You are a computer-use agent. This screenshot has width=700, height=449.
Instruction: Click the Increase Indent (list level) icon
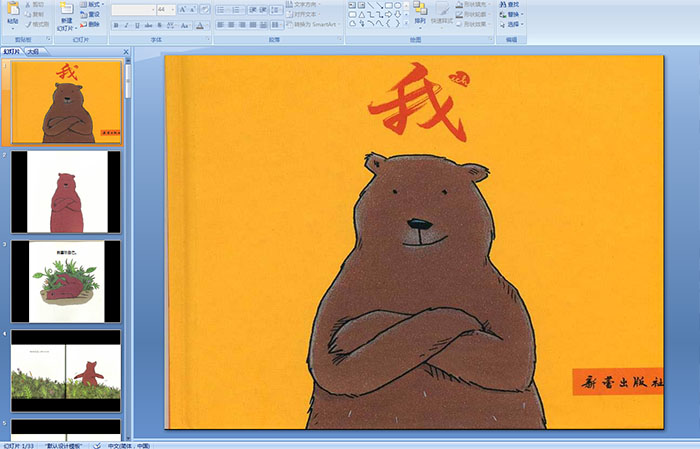click(263, 9)
